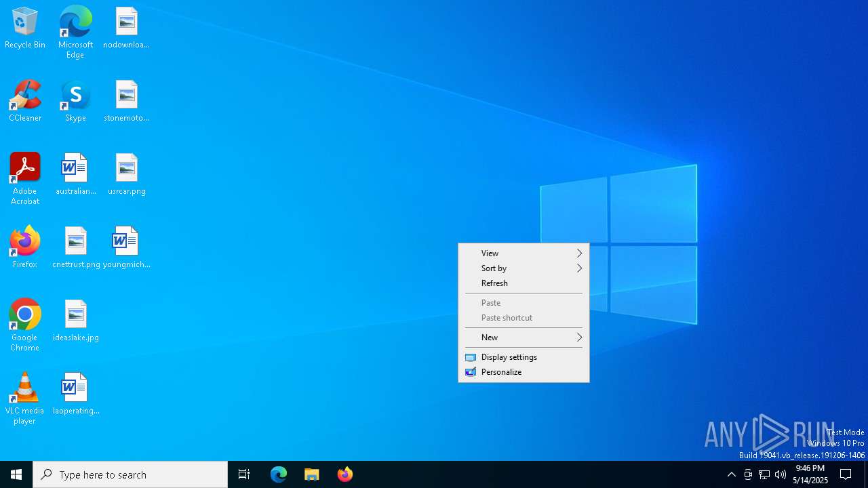Open the notification Action Center

846,474
